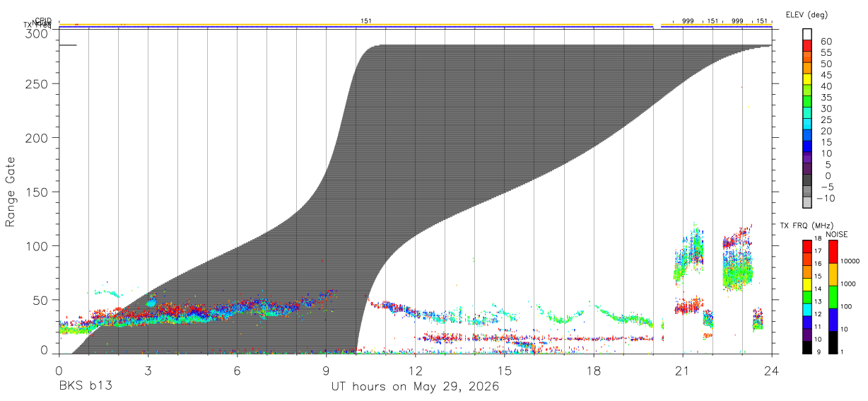Click the 300 tick on the Range Gate axis
This screenshot has height=401, width=868.
pos(37,33)
